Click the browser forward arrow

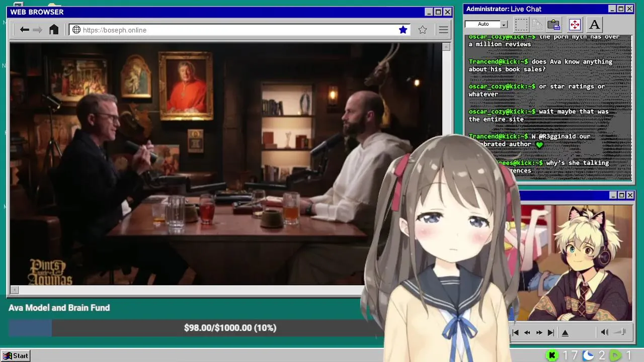tap(37, 30)
